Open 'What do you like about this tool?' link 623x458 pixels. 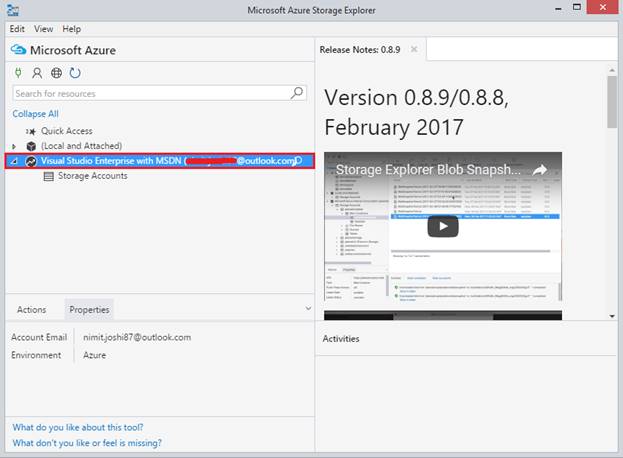[x=78, y=427]
